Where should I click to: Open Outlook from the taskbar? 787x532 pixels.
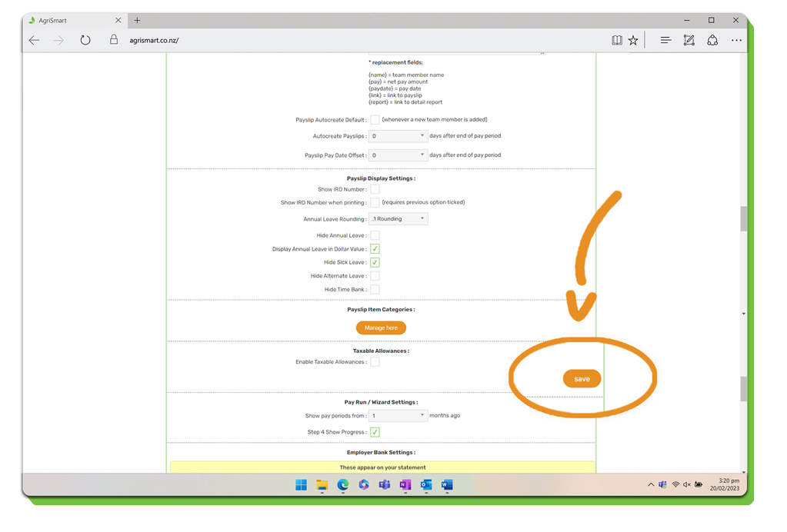point(426,485)
